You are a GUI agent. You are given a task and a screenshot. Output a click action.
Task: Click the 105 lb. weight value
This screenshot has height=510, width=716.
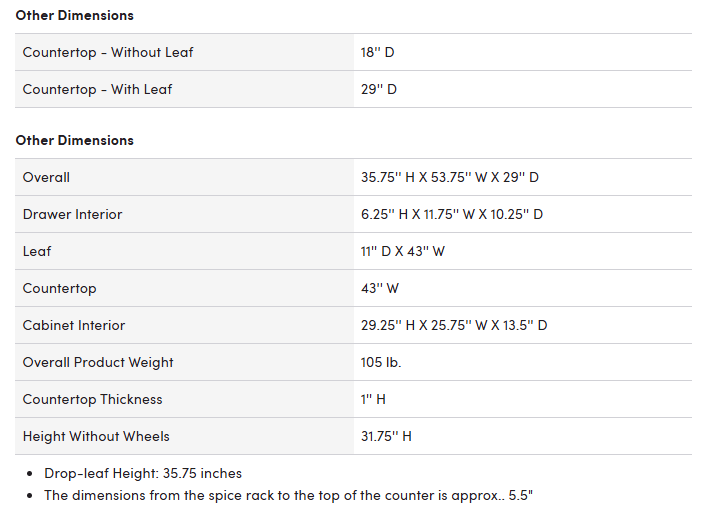pos(381,363)
